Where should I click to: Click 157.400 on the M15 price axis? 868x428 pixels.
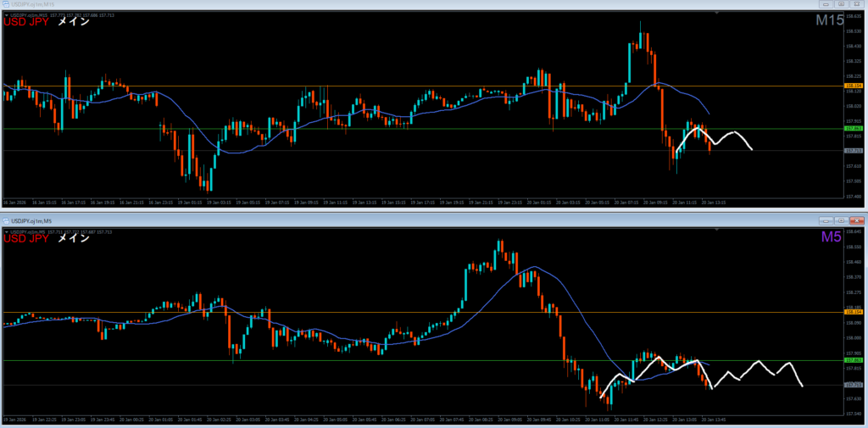853,196
